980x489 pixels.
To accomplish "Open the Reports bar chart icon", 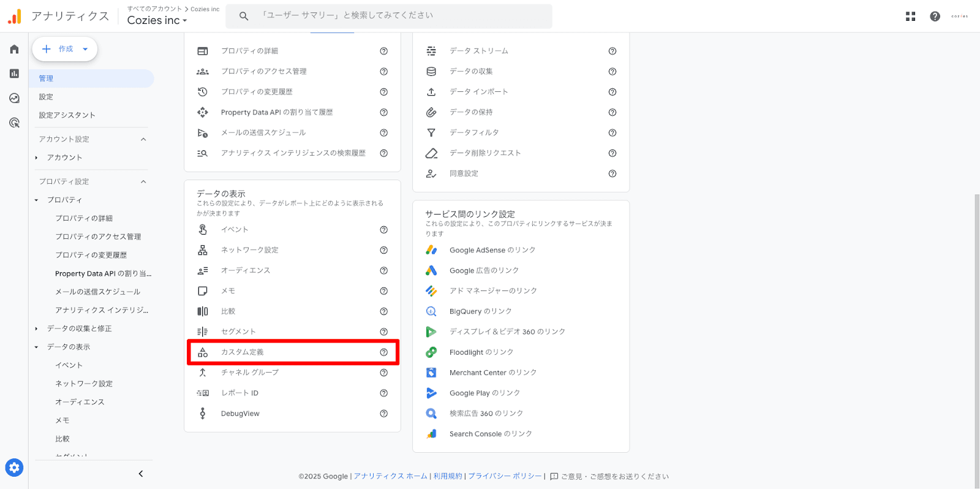I will tap(14, 74).
